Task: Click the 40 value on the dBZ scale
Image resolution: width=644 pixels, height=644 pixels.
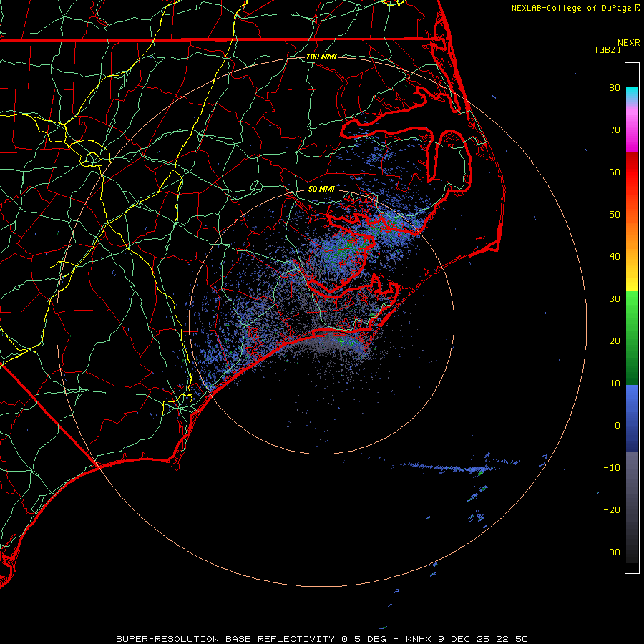Action: [x=615, y=257]
